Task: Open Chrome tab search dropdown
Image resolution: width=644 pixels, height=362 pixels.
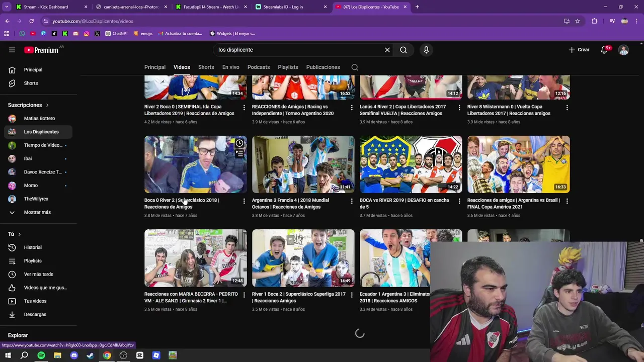Action: tap(7, 7)
